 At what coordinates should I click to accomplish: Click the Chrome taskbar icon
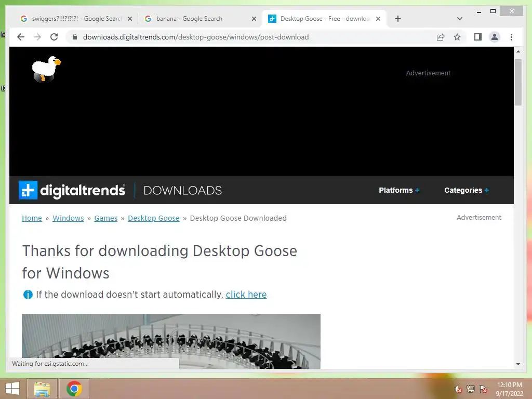click(74, 389)
